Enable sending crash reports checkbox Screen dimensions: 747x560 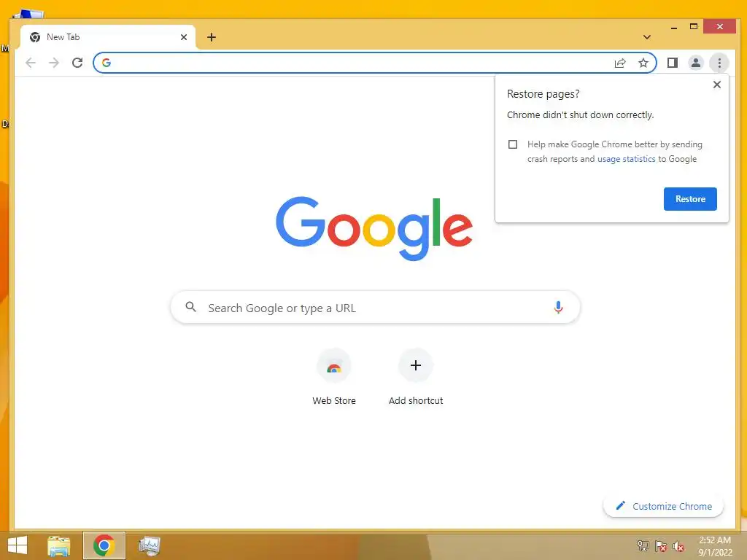pyautogui.click(x=513, y=144)
